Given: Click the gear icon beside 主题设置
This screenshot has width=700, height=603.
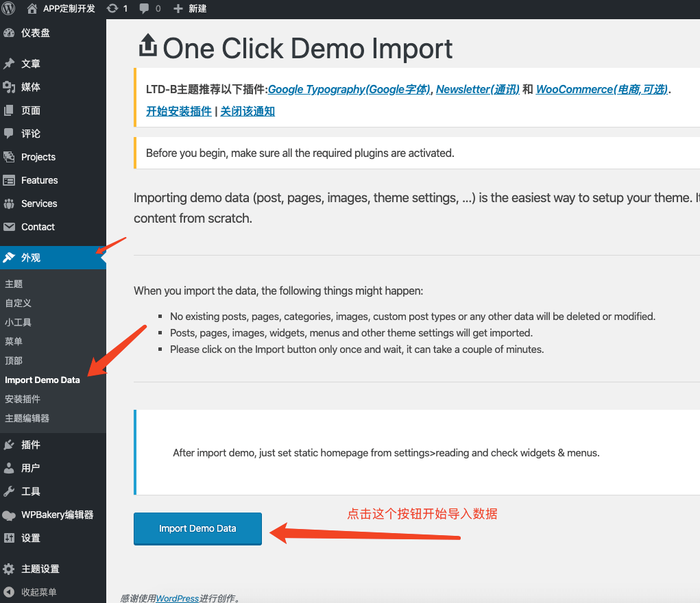Looking at the screenshot, I should pyautogui.click(x=9, y=569).
